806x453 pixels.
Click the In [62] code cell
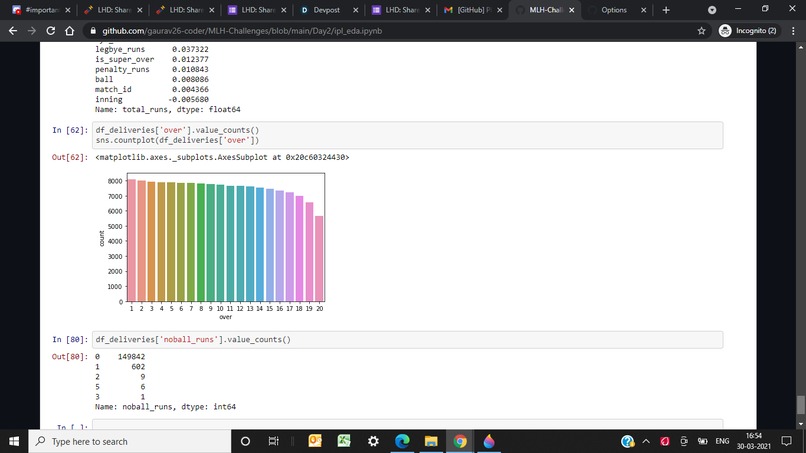[x=407, y=135]
